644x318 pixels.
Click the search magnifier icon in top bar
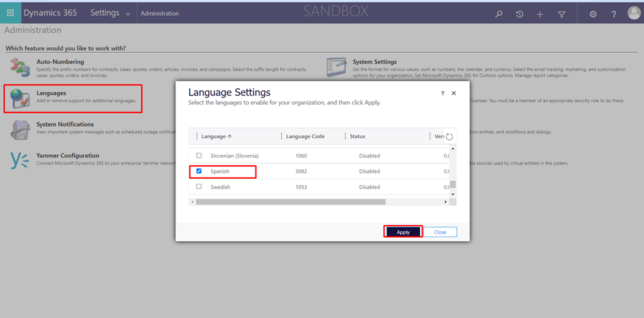(499, 14)
